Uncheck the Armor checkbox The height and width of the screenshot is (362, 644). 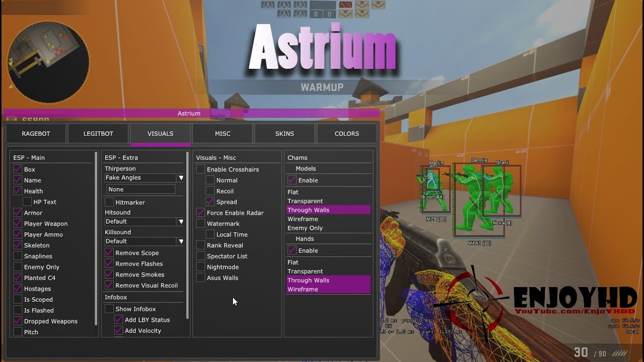18,213
